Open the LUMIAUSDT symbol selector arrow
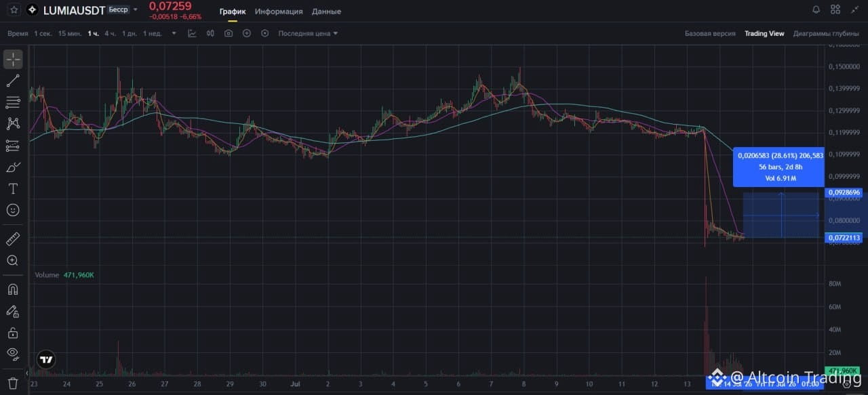This screenshot has height=395, width=868. point(136,10)
